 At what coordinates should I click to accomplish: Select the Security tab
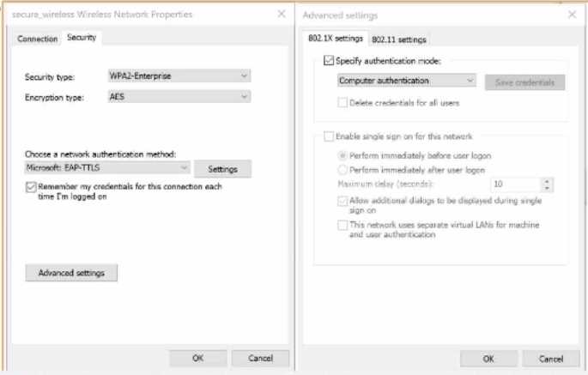(x=82, y=39)
